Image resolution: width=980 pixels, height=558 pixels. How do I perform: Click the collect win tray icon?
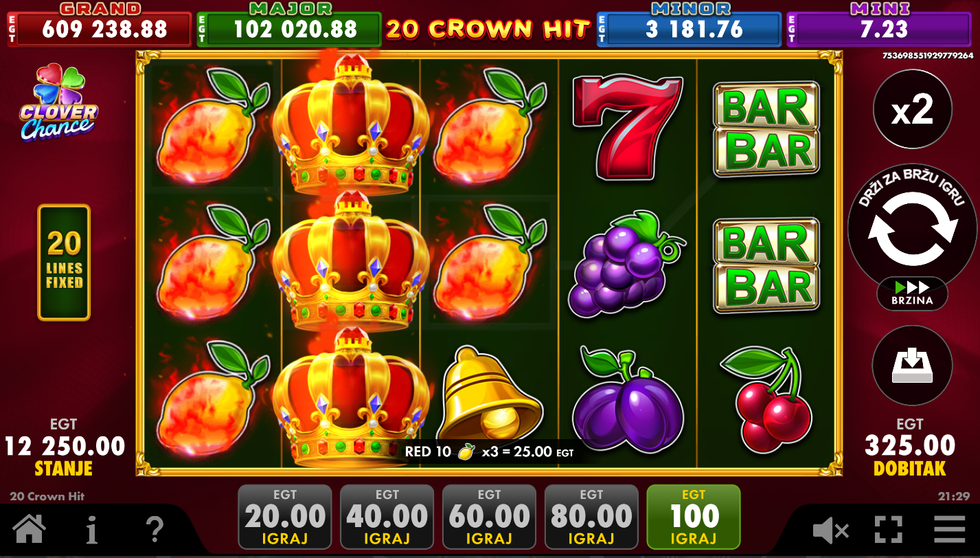pos(912,366)
